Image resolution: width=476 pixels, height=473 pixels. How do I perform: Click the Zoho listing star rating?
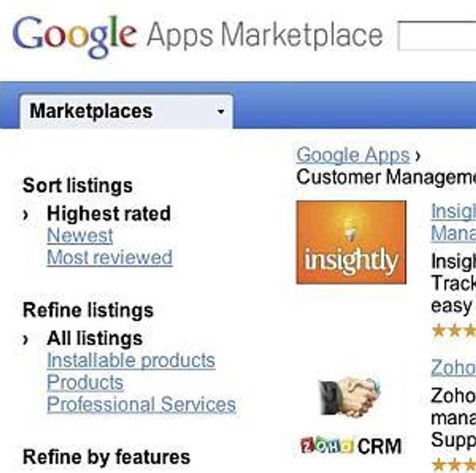453,465
